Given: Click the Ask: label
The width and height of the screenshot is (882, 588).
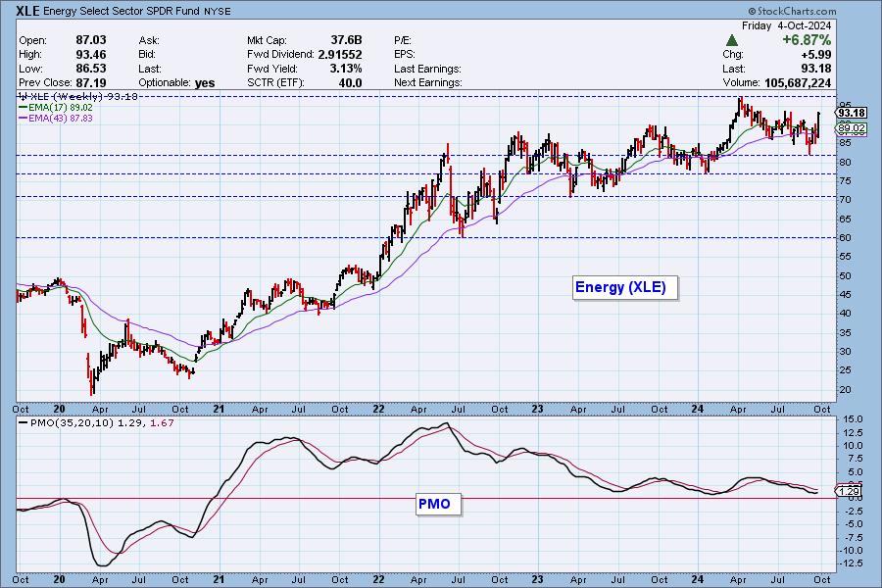Looking at the screenshot, I should coord(149,40).
